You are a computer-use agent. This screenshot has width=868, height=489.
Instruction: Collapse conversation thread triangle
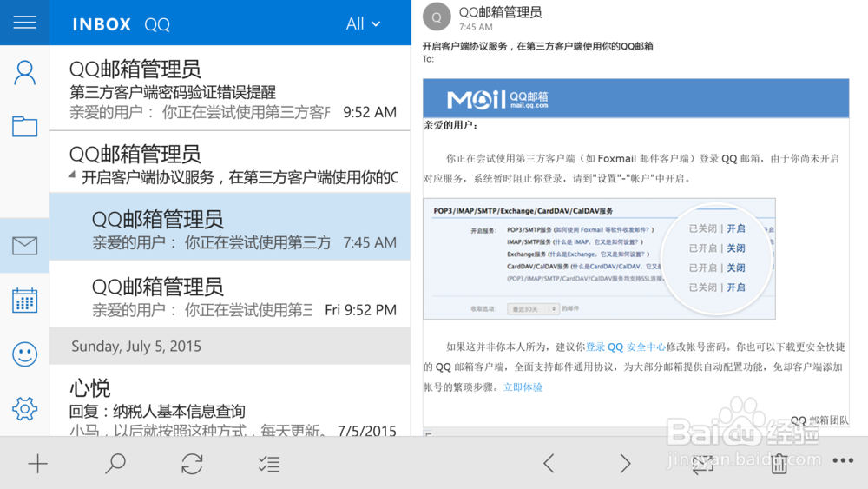coord(72,175)
